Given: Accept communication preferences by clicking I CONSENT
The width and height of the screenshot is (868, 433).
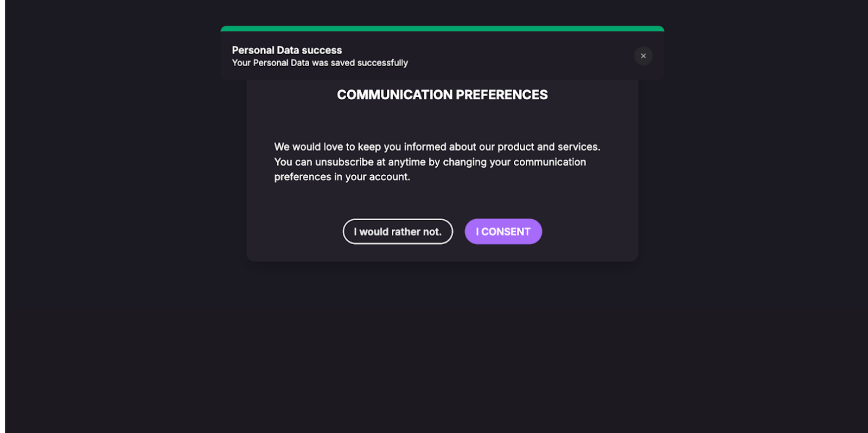Looking at the screenshot, I should (503, 231).
